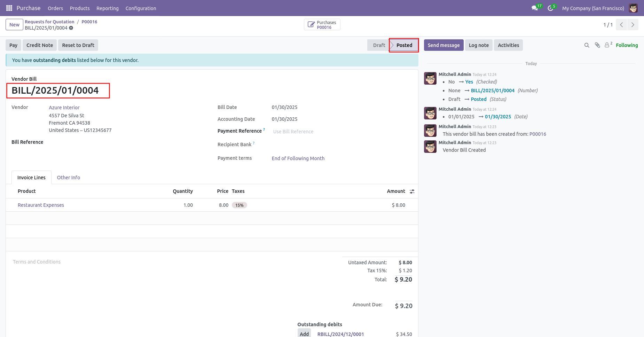Open the Purchases P00016 smart button
Screen dimensions: 644x337
pyautogui.click(x=322, y=25)
